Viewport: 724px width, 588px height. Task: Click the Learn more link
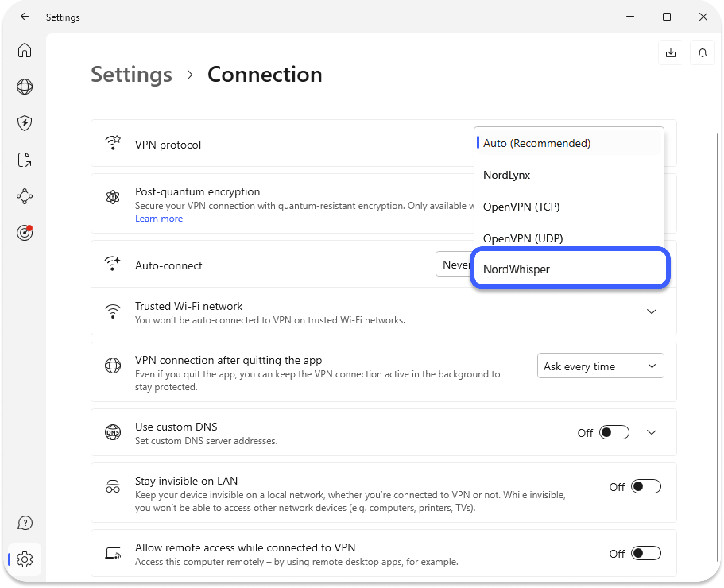[159, 219]
